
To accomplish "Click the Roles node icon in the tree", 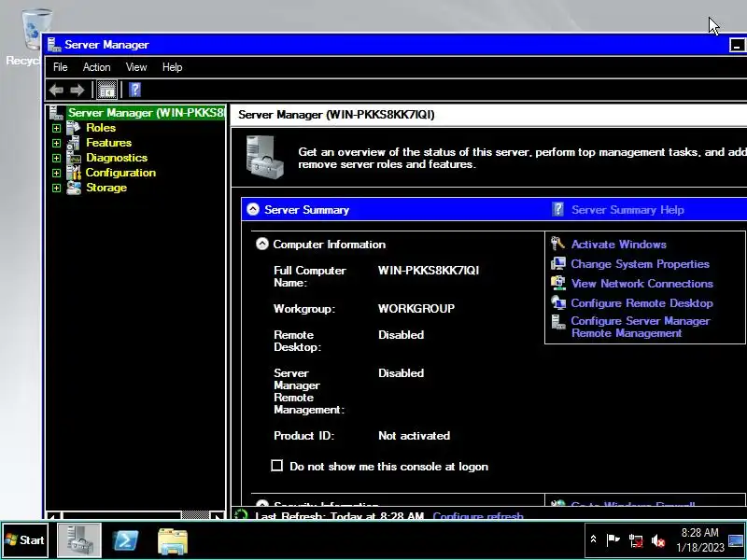I will click(74, 128).
